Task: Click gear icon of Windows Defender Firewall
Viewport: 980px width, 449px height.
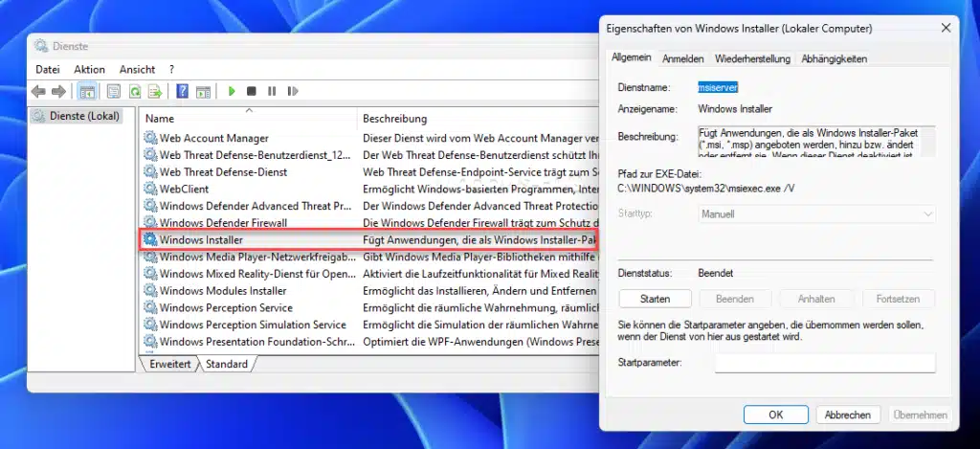Action: [x=150, y=223]
